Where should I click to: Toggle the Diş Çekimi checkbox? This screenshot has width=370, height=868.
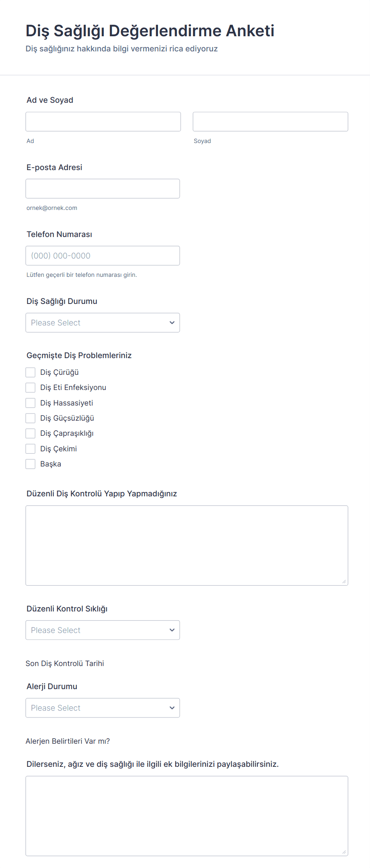pyautogui.click(x=31, y=449)
